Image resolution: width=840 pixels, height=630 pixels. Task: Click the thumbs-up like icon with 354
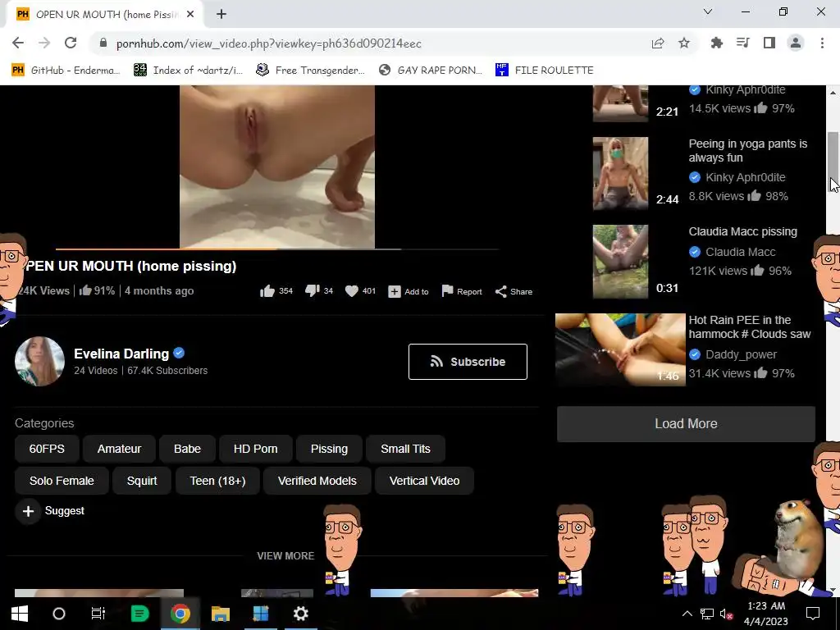pos(267,291)
